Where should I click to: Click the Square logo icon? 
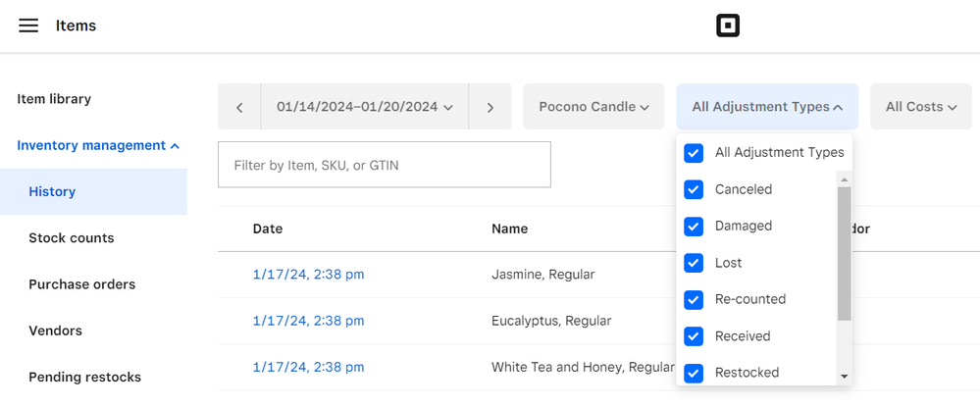tap(727, 26)
